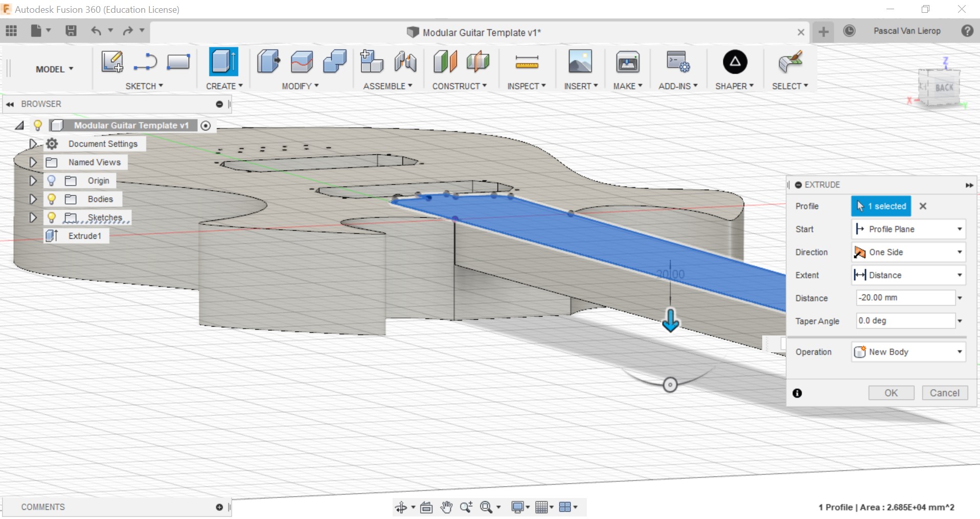
Task: Cancel the Extrude dialog
Action: pyautogui.click(x=944, y=393)
